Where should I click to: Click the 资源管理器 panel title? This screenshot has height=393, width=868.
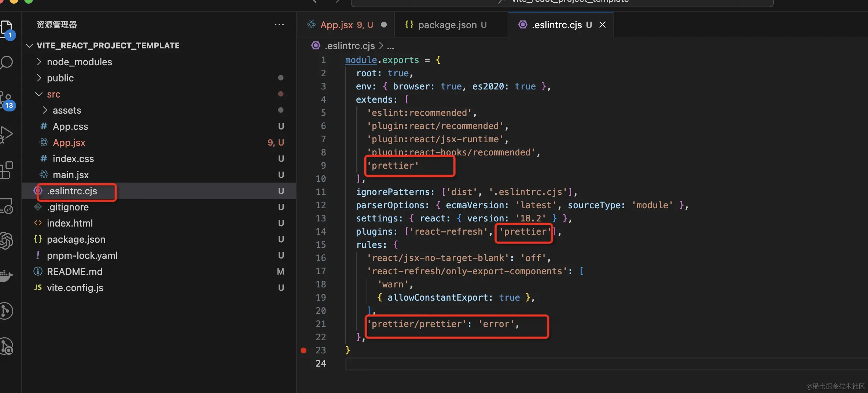[57, 25]
